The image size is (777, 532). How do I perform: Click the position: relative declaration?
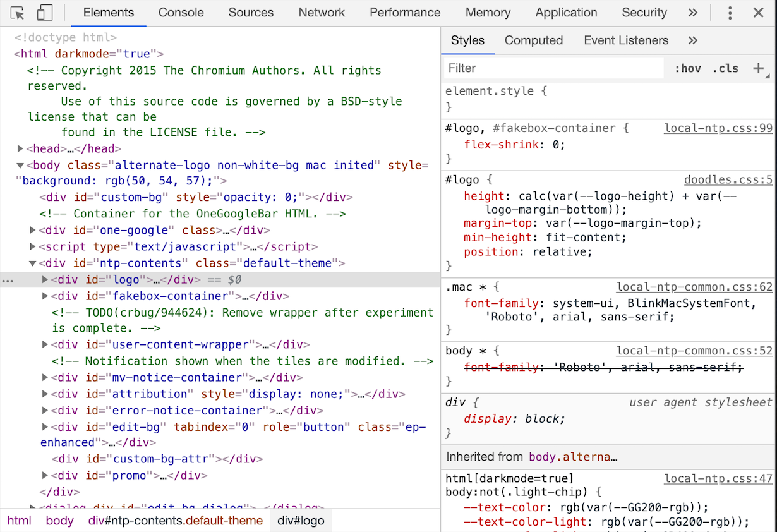[528, 252]
